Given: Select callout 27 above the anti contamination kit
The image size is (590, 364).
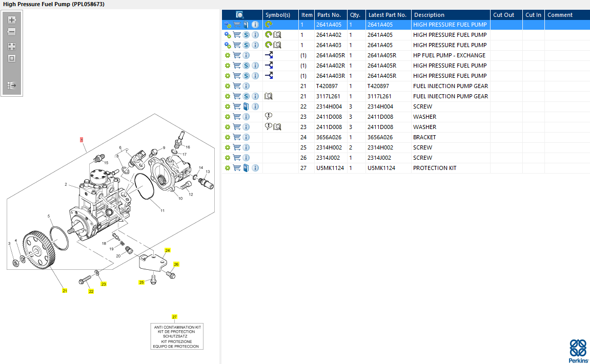Looking at the screenshot, I should coord(174,317).
